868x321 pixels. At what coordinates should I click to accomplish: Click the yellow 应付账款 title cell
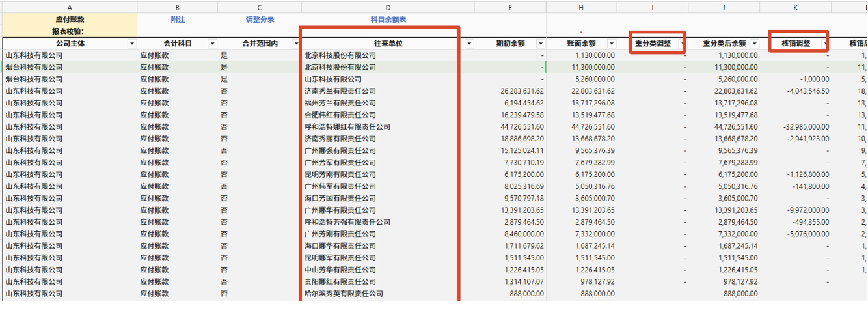tap(69, 20)
